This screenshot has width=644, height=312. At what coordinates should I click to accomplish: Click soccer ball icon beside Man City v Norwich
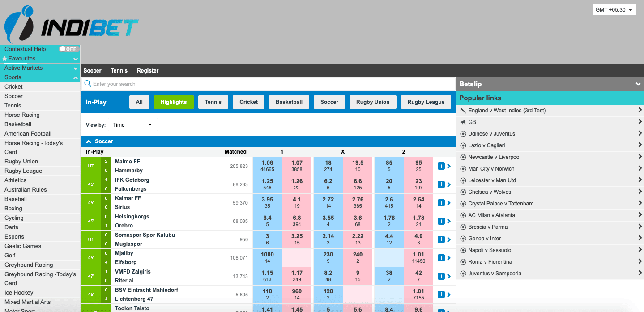pos(463,169)
